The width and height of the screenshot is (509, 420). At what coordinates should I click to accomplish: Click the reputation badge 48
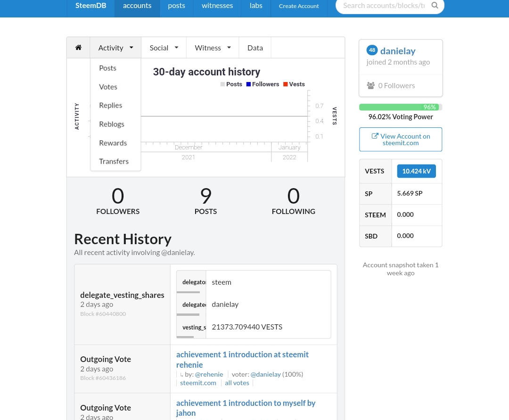pos(372,50)
